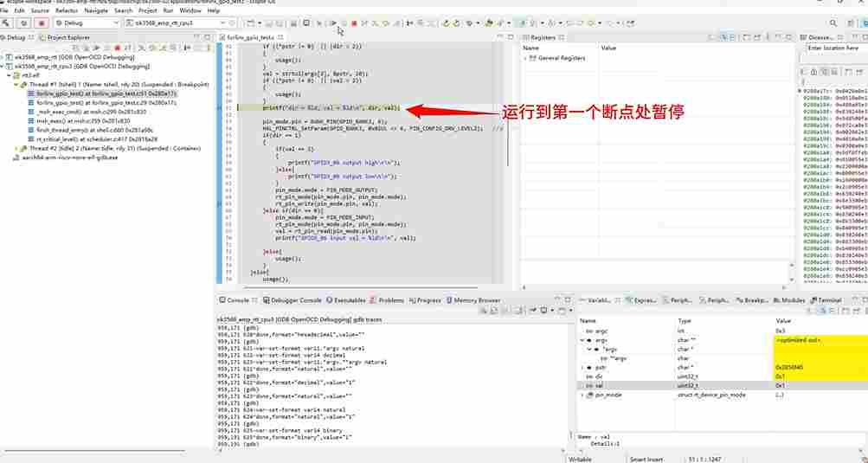
Task: Click the hammer Build icon
Action: [x=7, y=23]
